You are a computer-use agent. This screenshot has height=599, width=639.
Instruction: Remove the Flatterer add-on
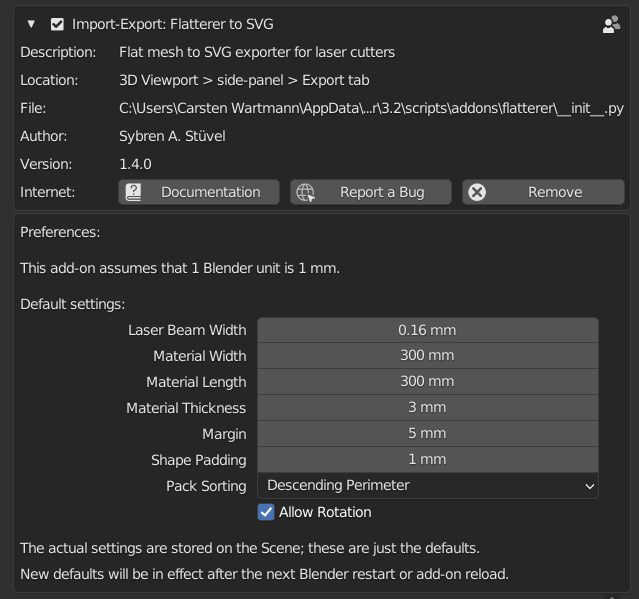(543, 192)
